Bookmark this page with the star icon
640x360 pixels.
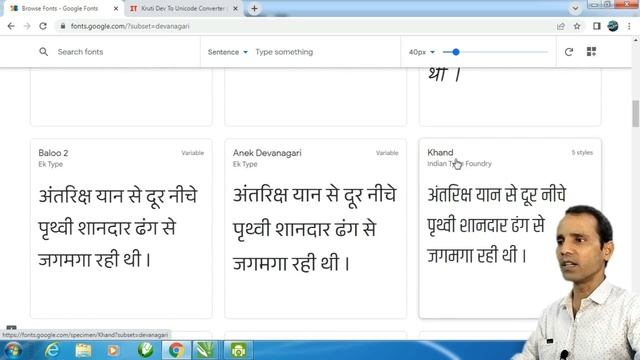tap(577, 26)
